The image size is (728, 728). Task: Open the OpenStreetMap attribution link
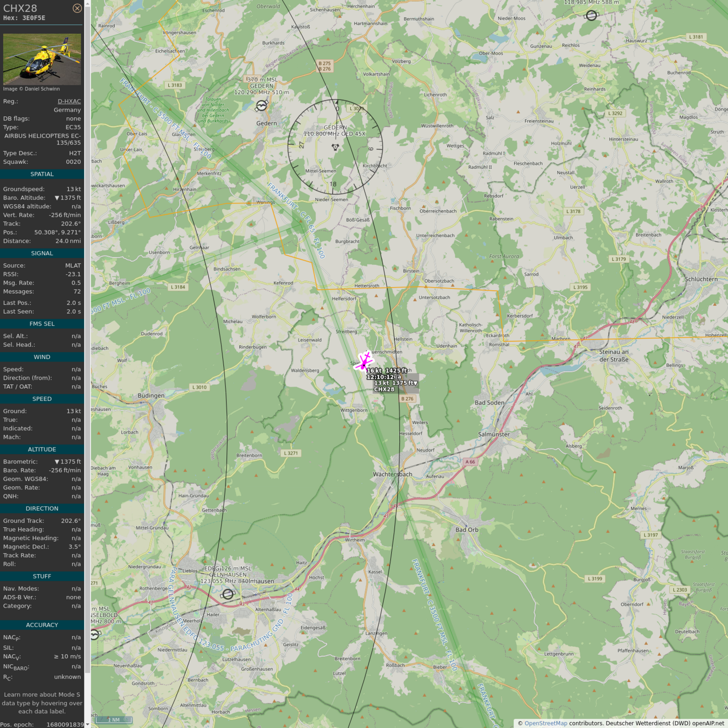click(545, 723)
